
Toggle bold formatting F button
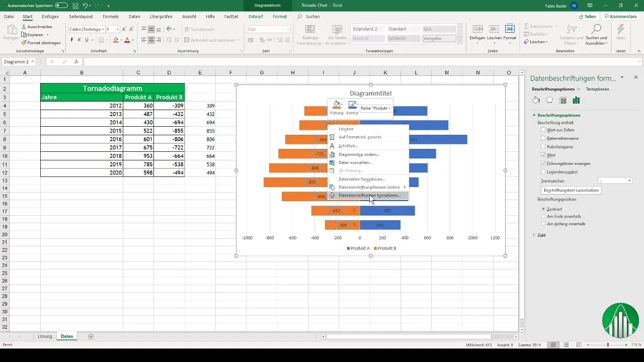(72, 40)
